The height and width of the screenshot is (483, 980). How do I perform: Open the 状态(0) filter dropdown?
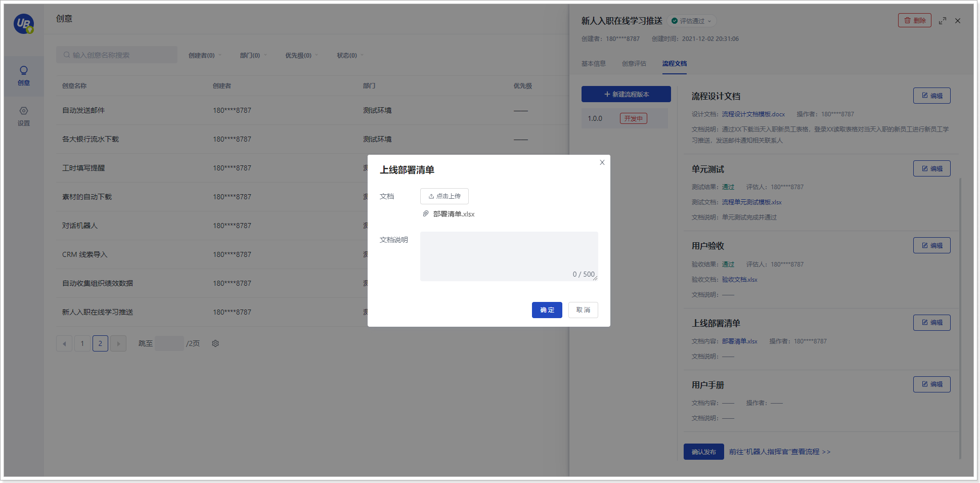[350, 55]
